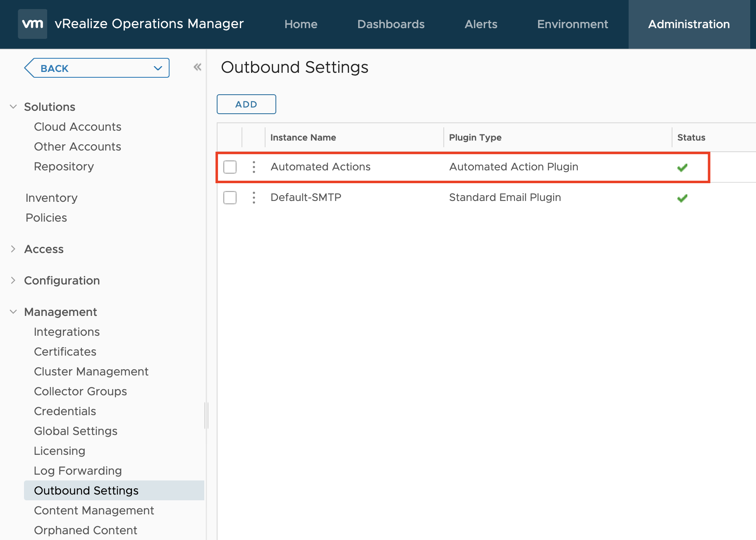Viewport: 756px width, 540px height.
Task: Go to Licensing
Action: point(60,451)
